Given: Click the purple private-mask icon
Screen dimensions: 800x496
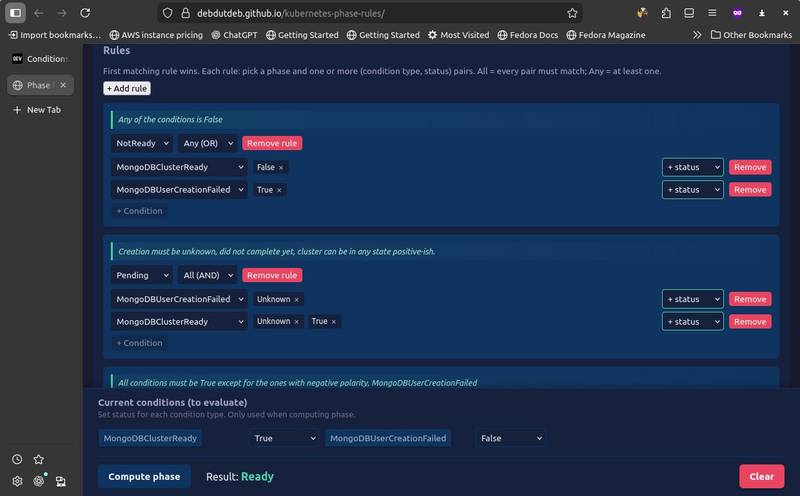Looking at the screenshot, I should coord(737,13).
